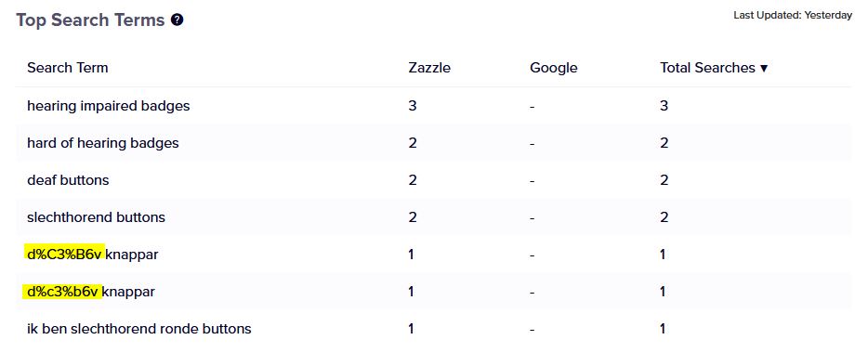Sort by the Google column header
This screenshot has height=353, width=868.
[x=554, y=68]
